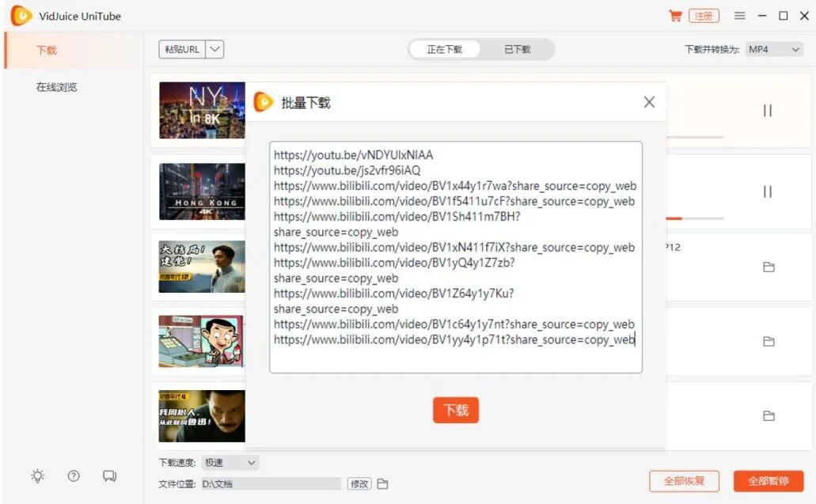Open the 在线浏览 sidebar tab
816x504 pixels.
(x=56, y=87)
